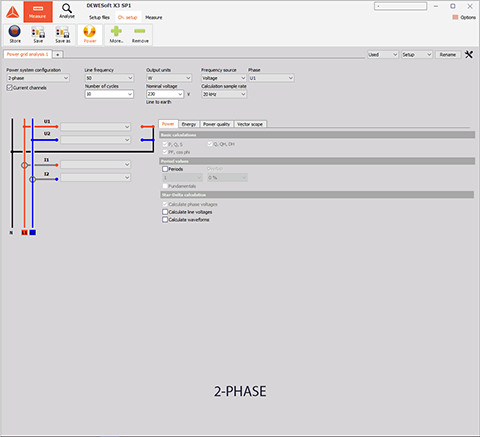The height and width of the screenshot is (437, 480).
Task: Switch to the Power quality tab
Action: pos(217,124)
